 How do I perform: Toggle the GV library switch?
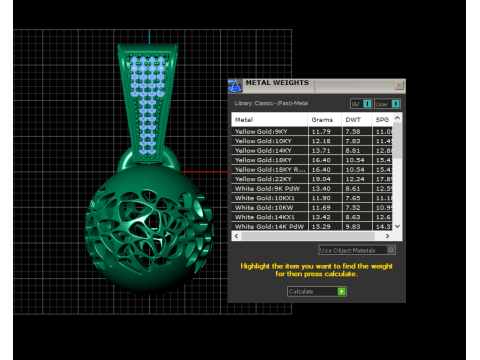(361, 104)
